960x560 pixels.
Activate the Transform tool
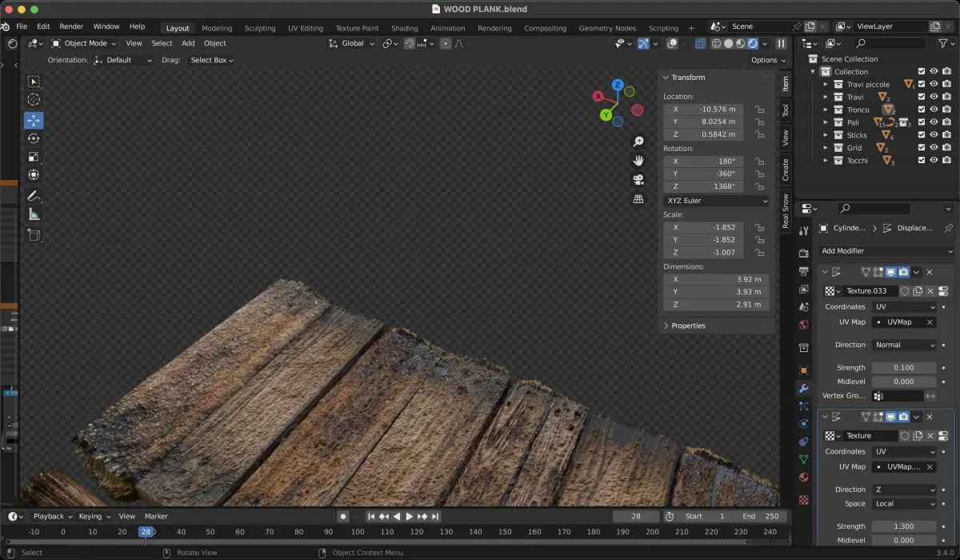pyautogui.click(x=34, y=175)
